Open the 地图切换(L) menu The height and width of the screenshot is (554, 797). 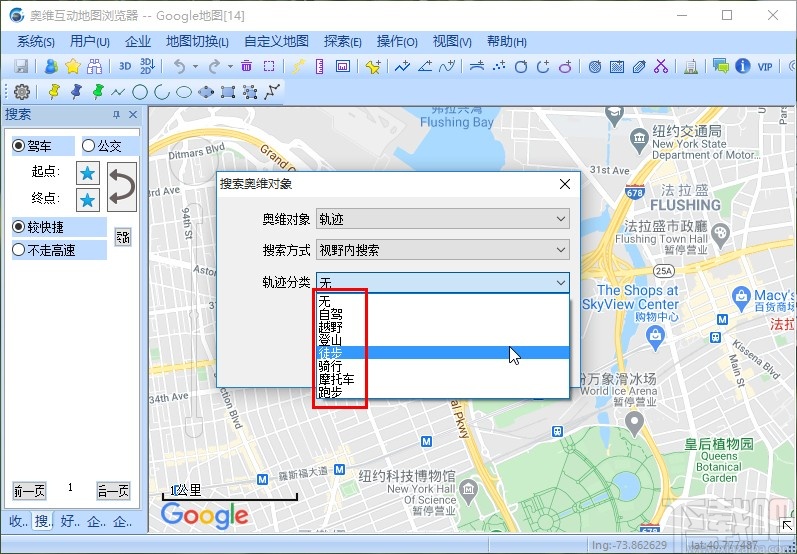pos(197,42)
